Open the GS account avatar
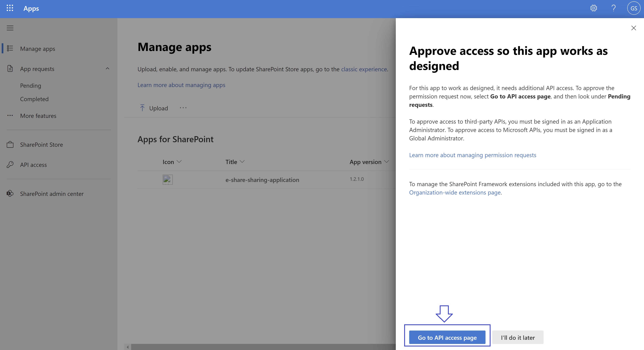The image size is (644, 350). point(634,8)
